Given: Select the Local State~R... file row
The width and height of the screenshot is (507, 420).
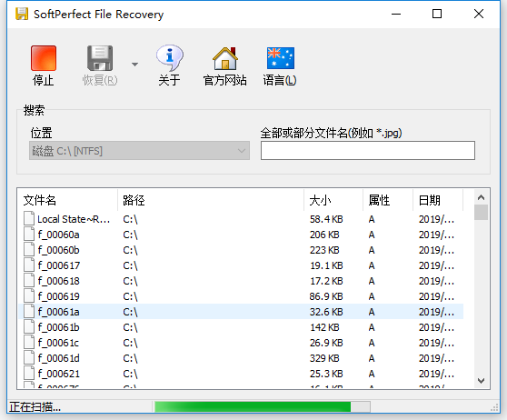Looking at the screenshot, I should pyautogui.click(x=241, y=219).
